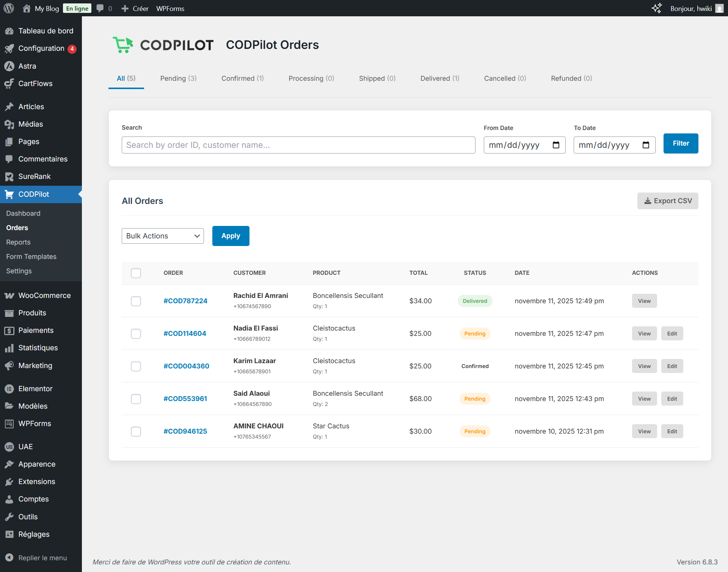
Task: Open the CartFlows sidebar item
Action: (35, 83)
